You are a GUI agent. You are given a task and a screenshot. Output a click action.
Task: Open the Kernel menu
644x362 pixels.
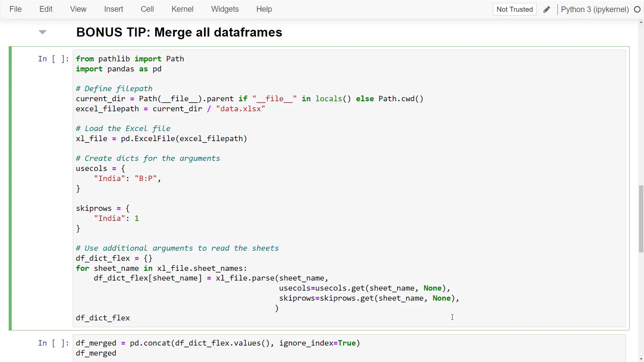pos(182,9)
